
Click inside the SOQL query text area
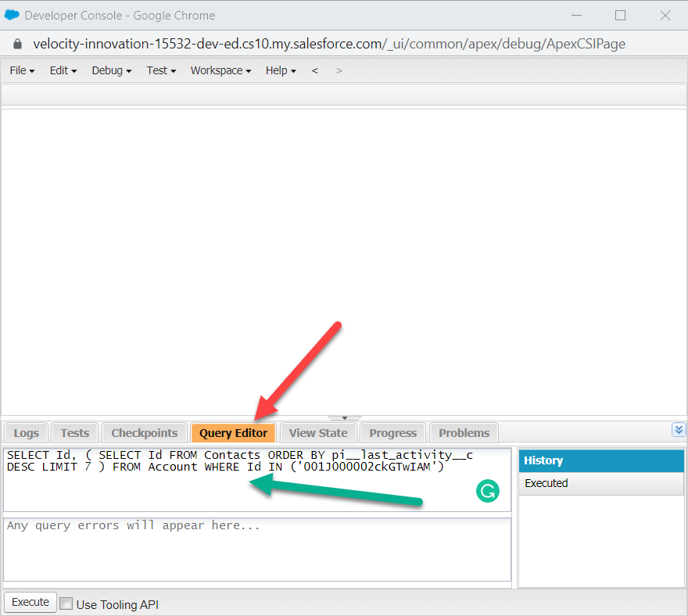(x=257, y=479)
